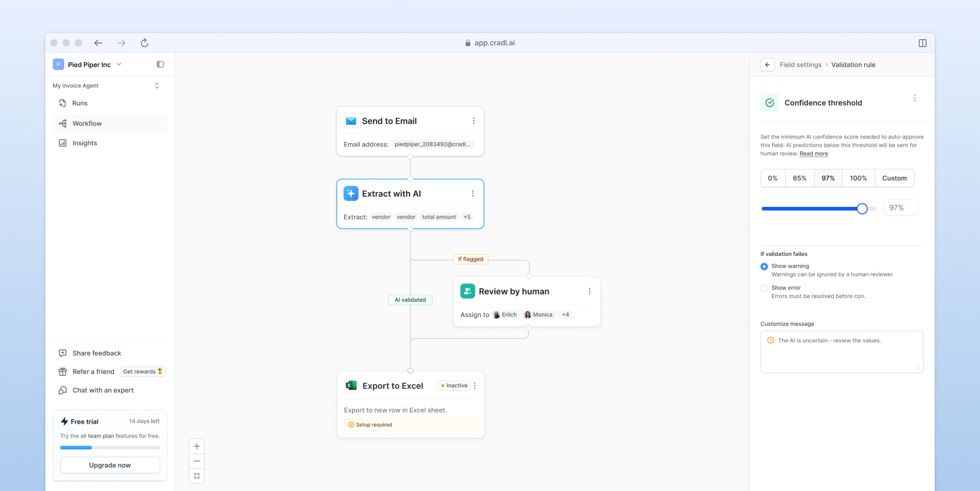Go back using the panel back arrow
Image resolution: width=980 pixels, height=491 pixels.
click(x=767, y=65)
